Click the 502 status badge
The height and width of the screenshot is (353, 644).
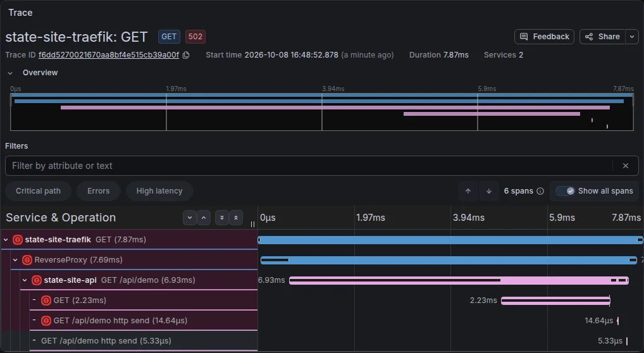[x=195, y=37]
